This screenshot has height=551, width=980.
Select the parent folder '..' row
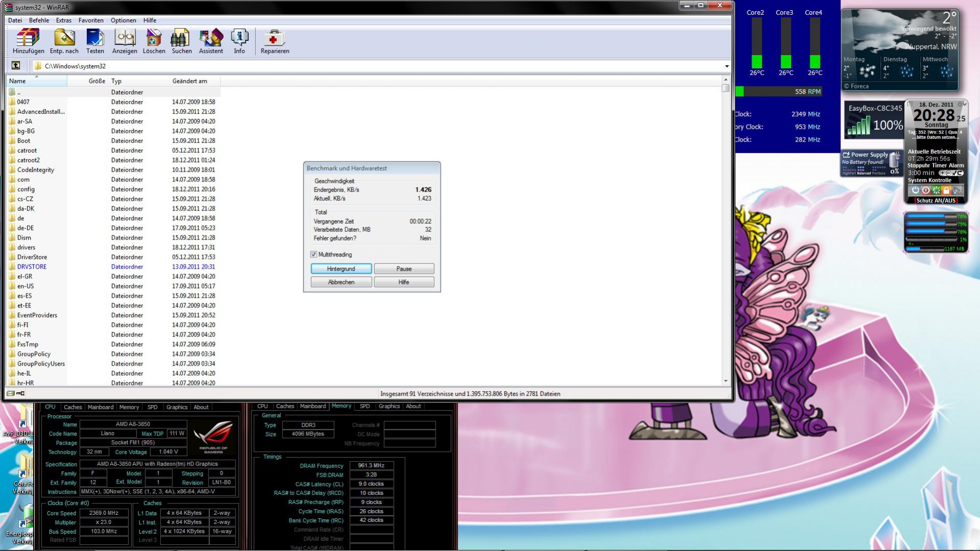[x=113, y=92]
